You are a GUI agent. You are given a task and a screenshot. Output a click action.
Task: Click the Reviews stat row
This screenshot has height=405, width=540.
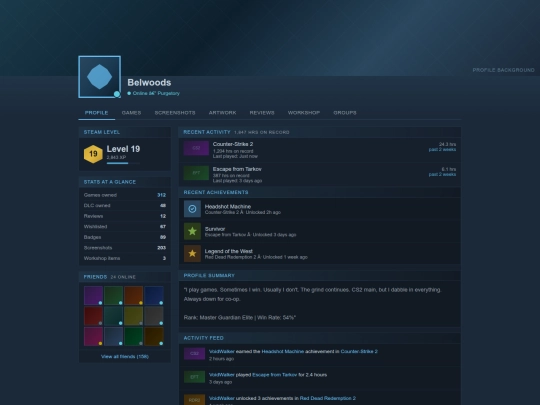coord(125,216)
